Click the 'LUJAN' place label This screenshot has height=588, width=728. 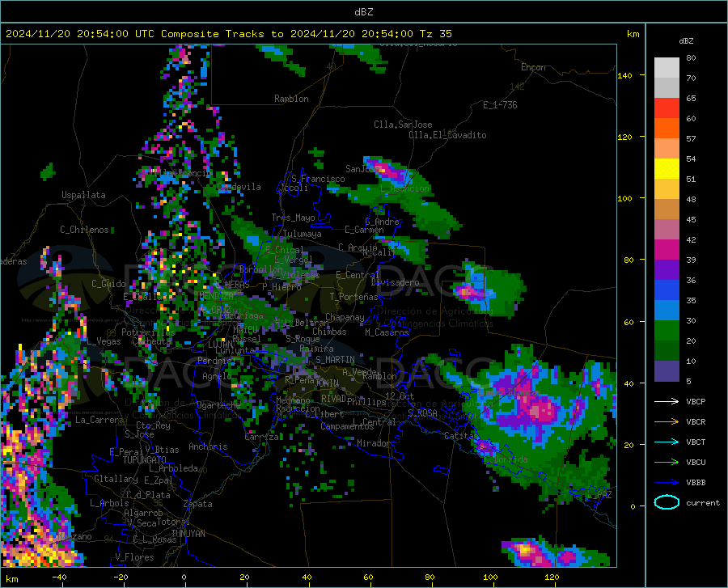click(x=220, y=345)
